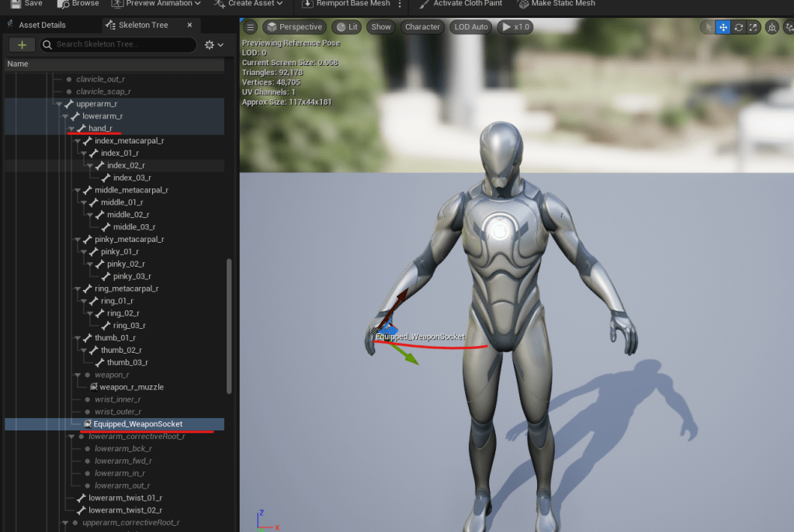Open the Character viewport menu
Screen dimensions: 794x532
(x=422, y=27)
